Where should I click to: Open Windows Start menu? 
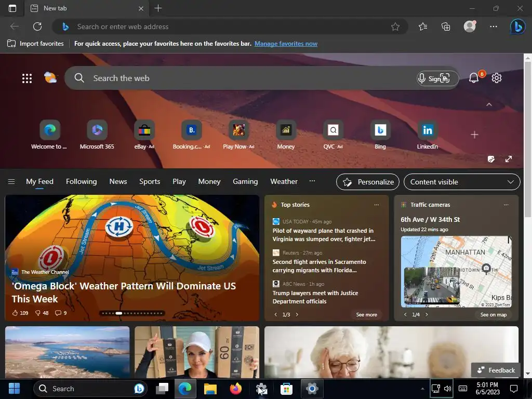point(14,389)
